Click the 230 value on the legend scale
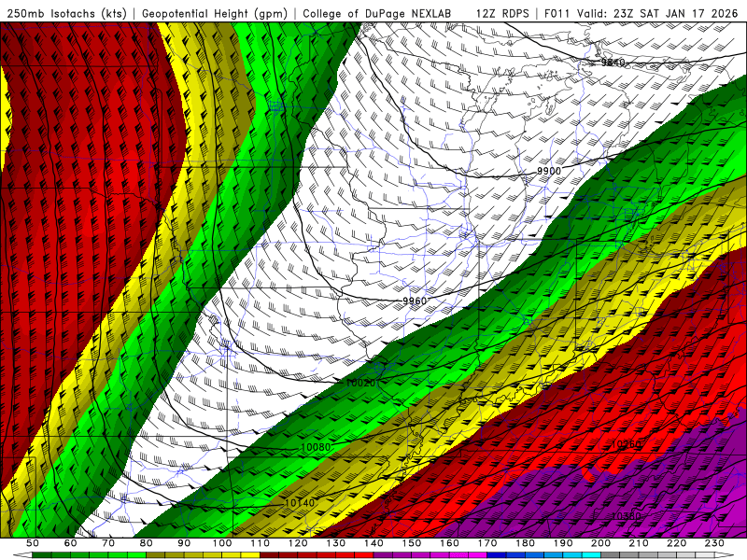 (x=715, y=543)
